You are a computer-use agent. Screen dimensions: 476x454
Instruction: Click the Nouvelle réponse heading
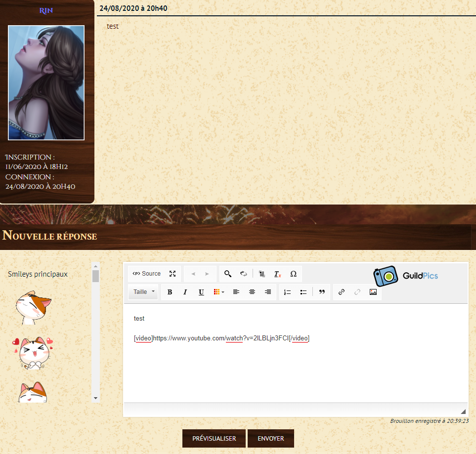pyautogui.click(x=49, y=236)
